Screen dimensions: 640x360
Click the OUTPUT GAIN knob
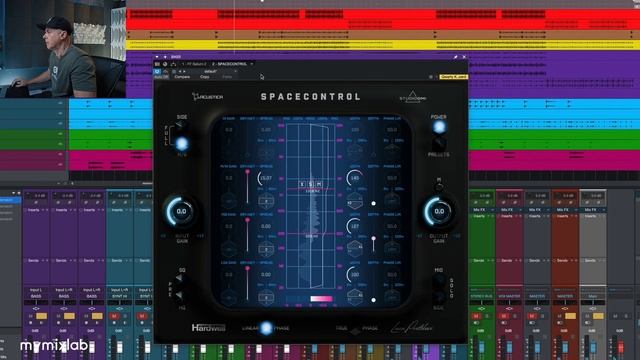439,211
